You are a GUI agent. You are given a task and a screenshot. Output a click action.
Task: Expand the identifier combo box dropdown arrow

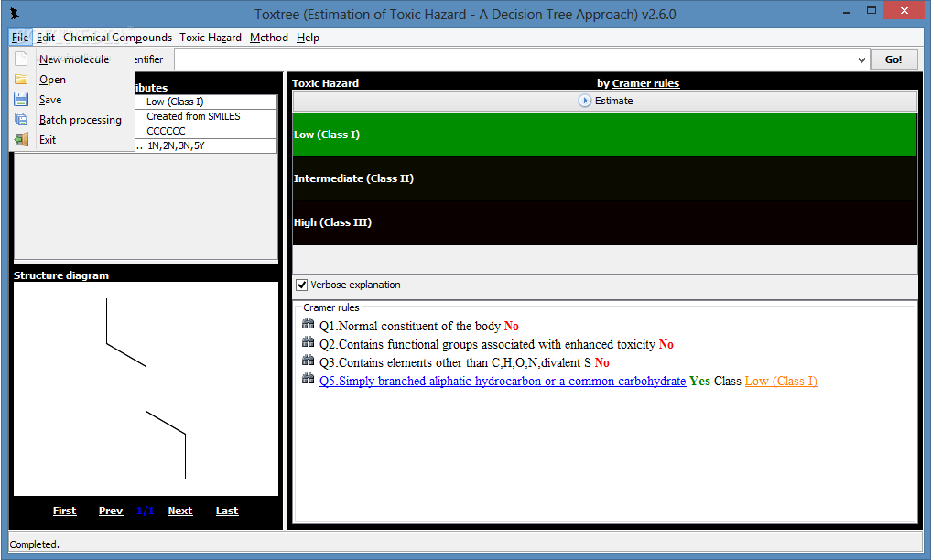pos(861,59)
